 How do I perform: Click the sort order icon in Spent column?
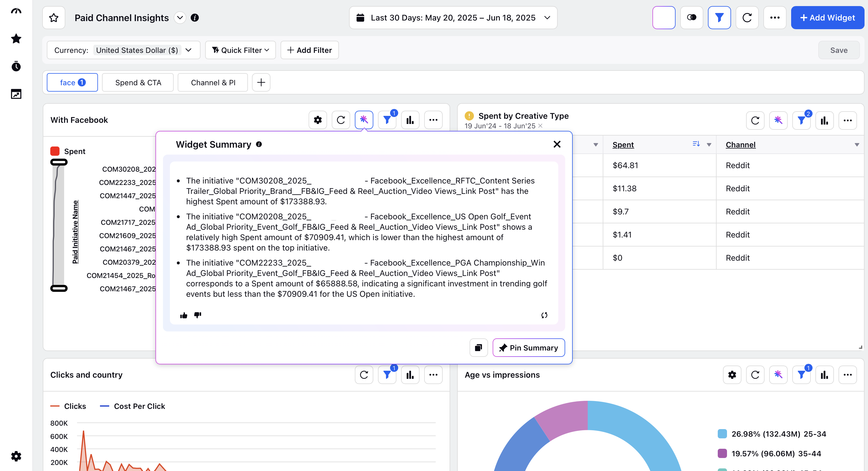696,144
